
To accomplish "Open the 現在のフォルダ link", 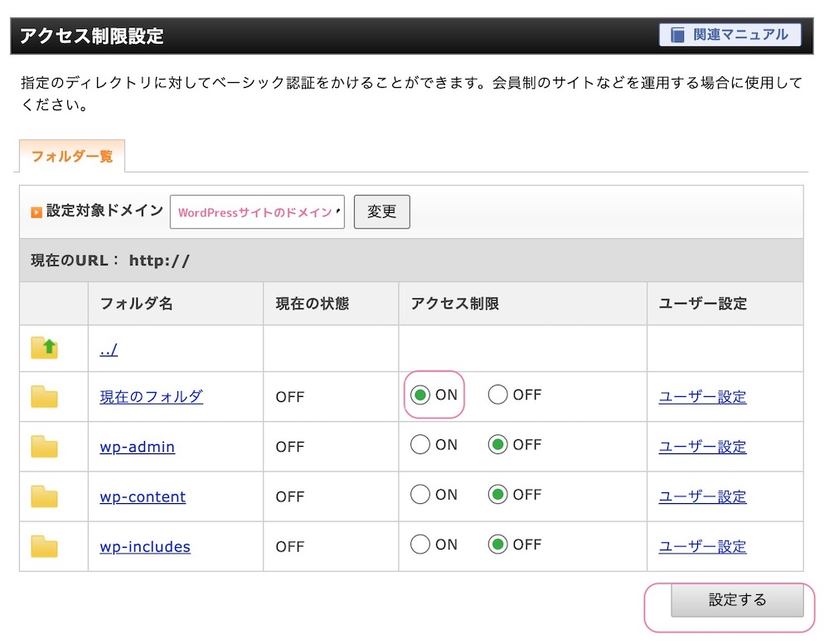I will (151, 396).
